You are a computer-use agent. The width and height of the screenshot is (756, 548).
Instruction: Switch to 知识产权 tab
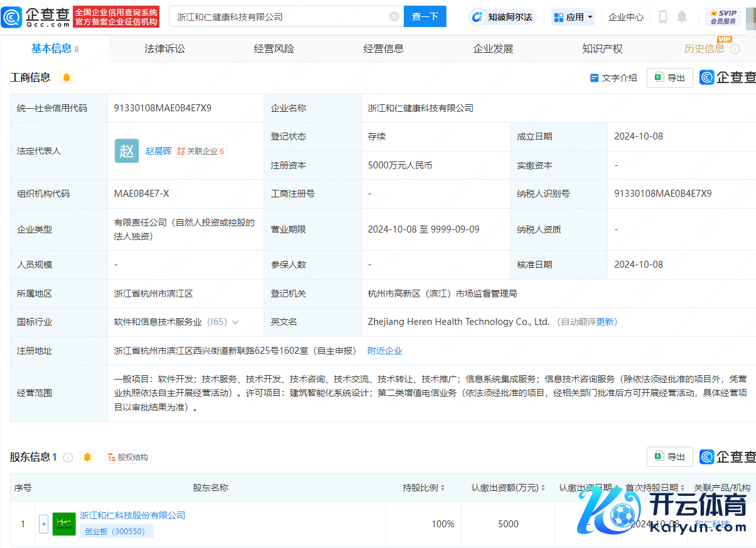click(602, 48)
